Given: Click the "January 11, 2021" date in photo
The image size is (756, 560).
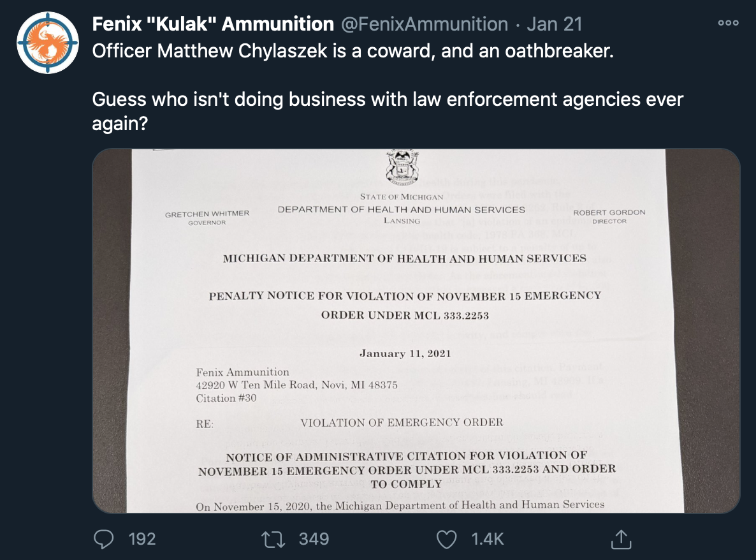Looking at the screenshot, I should tap(405, 353).
